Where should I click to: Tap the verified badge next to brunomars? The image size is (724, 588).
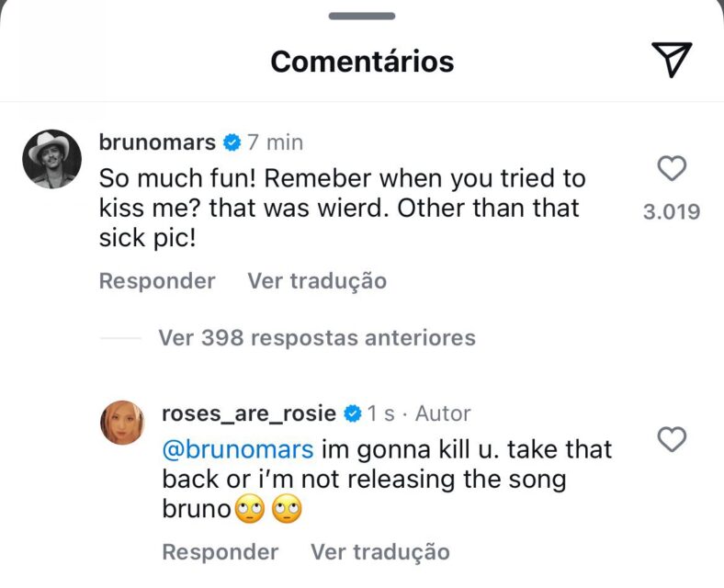pos(232,142)
